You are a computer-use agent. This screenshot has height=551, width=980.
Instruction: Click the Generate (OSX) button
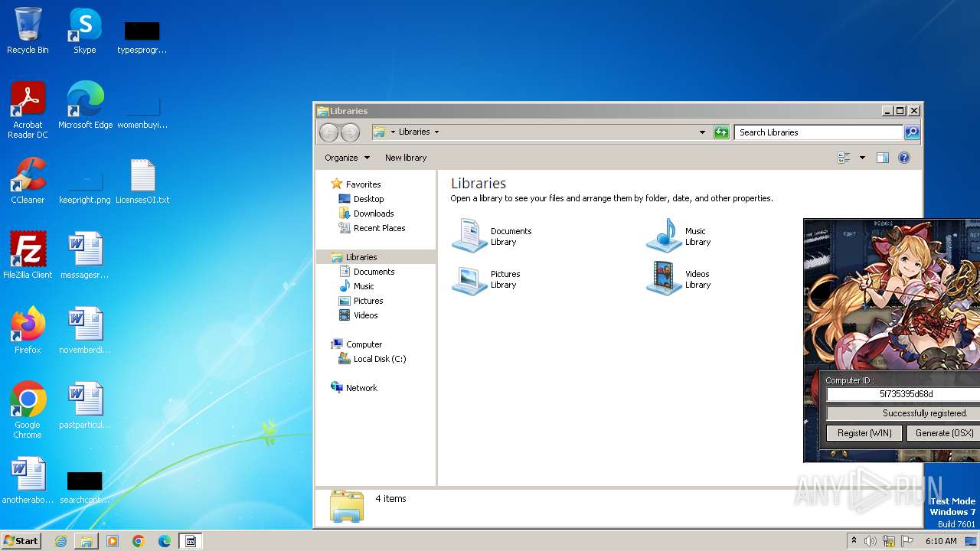943,433
